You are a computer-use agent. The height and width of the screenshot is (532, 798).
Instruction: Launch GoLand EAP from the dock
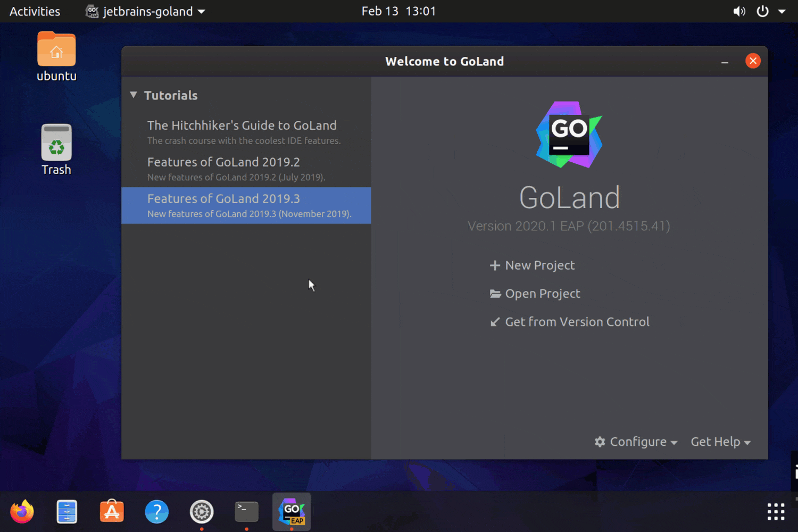292,511
